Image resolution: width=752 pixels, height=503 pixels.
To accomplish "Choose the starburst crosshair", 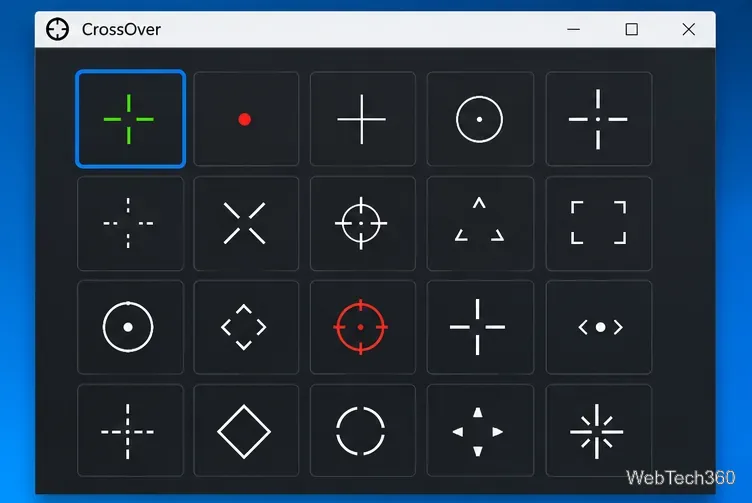I will pyautogui.click(x=599, y=431).
